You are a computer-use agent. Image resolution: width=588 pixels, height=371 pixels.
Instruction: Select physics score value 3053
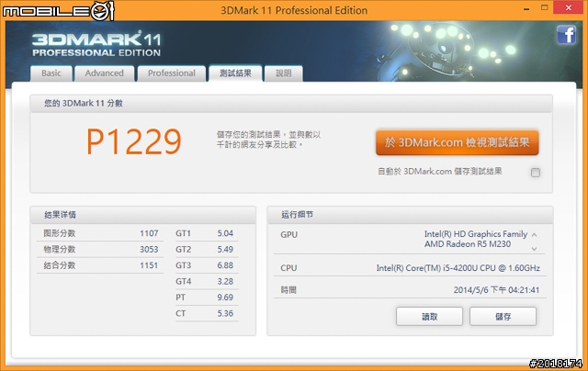pyautogui.click(x=149, y=250)
